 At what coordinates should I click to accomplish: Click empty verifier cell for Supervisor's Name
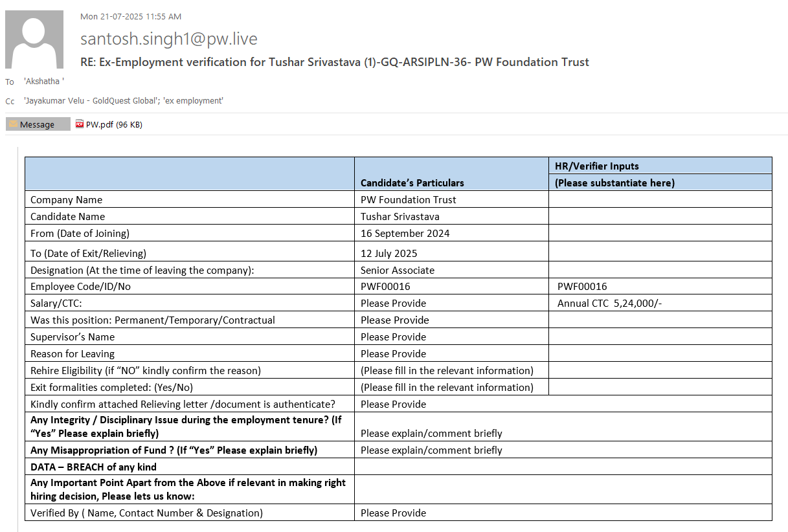point(660,337)
